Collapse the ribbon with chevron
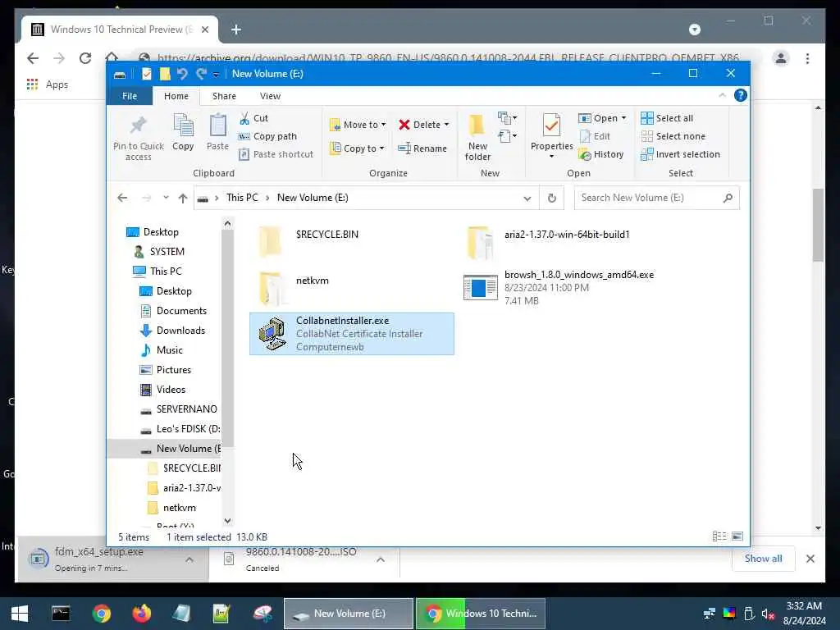840x630 pixels. pos(722,95)
